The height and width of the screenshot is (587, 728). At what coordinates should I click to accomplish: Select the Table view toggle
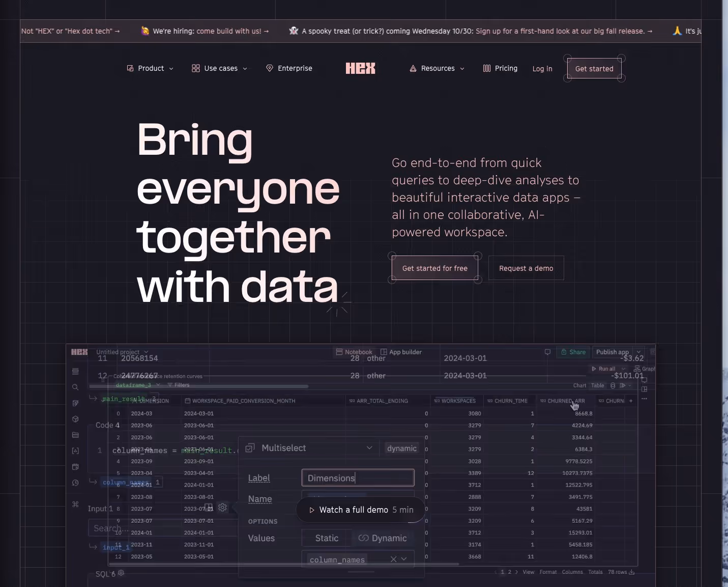[x=598, y=385]
